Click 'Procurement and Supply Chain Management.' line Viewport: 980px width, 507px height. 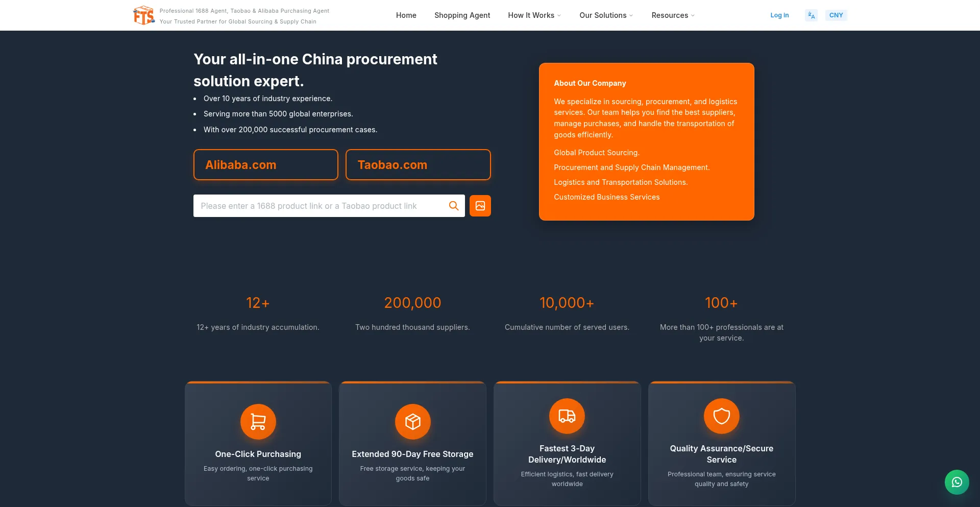coord(632,167)
